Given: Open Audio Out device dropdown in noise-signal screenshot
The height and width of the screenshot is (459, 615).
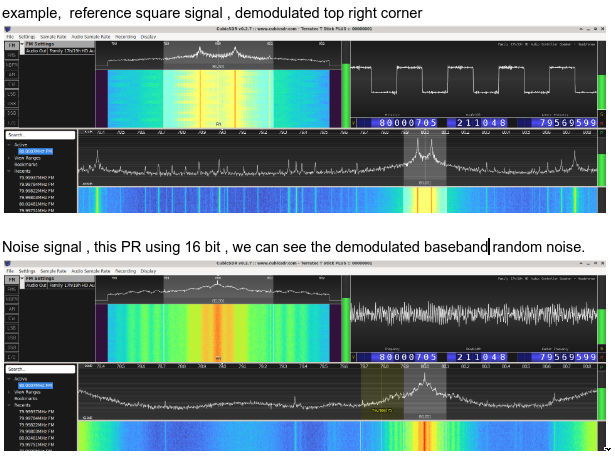Looking at the screenshot, I should click(71, 285).
